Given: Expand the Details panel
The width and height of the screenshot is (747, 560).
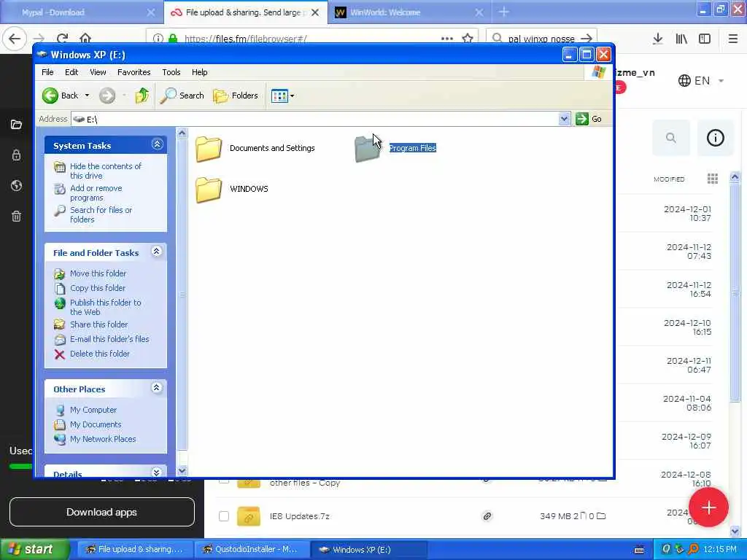Looking at the screenshot, I should pos(157,472).
